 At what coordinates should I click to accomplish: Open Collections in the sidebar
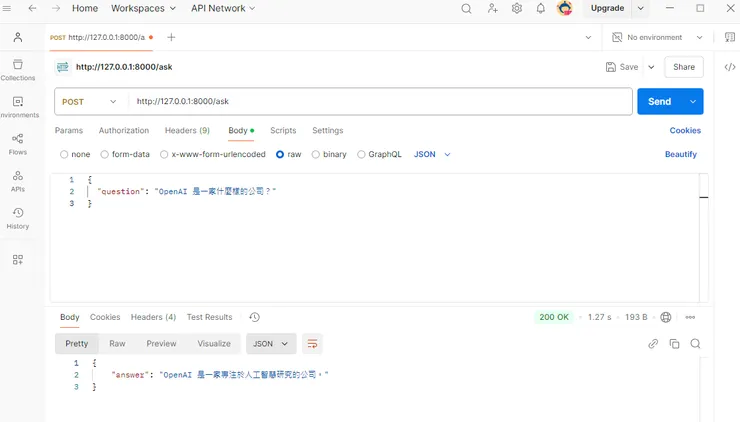click(18, 70)
